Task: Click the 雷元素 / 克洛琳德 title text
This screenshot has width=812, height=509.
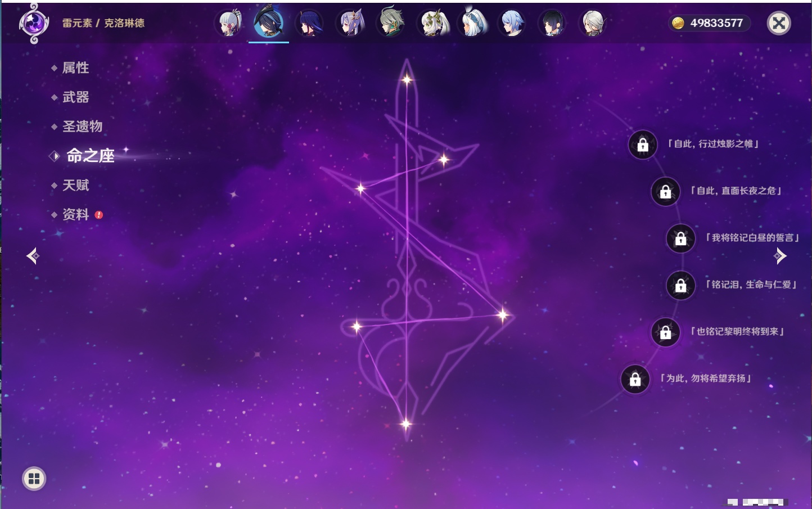Action: pos(103,23)
